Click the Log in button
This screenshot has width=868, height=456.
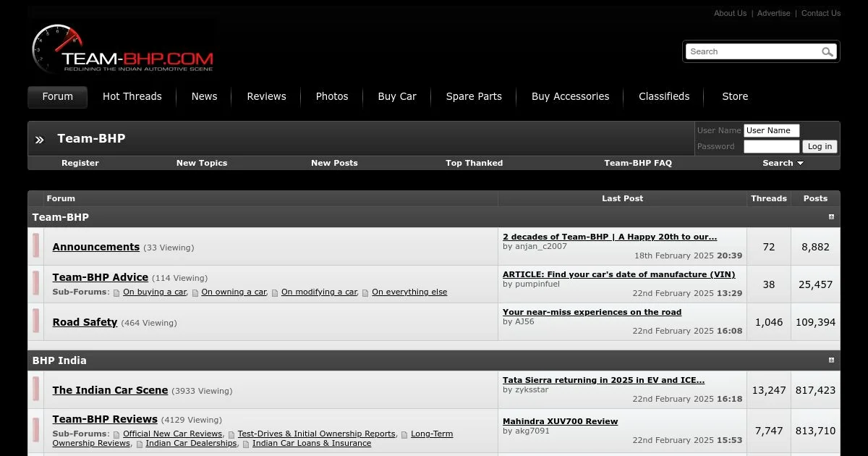(x=820, y=146)
